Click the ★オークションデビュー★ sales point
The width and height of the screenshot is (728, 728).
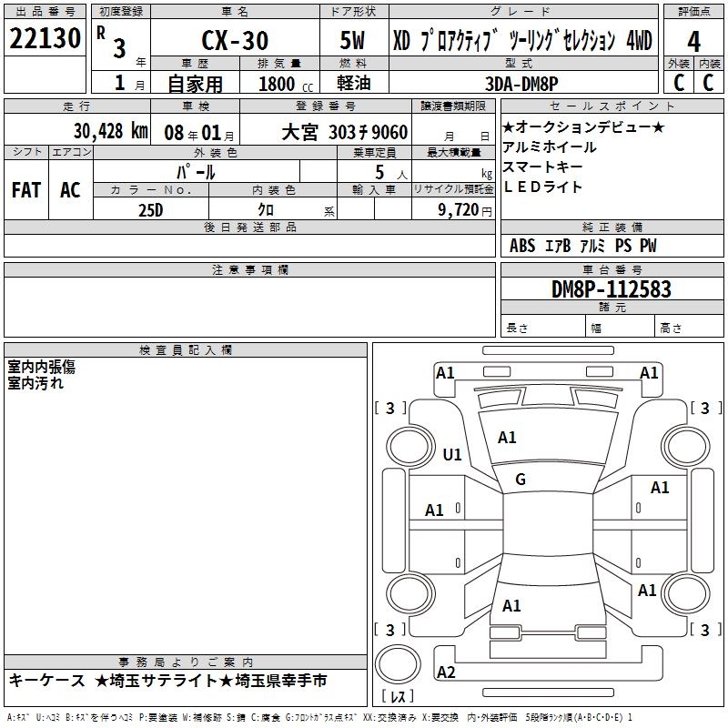click(583, 126)
